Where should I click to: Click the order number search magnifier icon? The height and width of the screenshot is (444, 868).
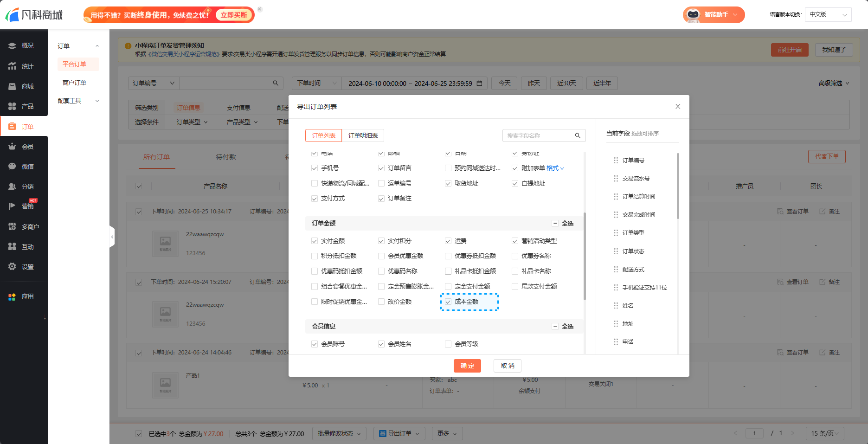click(x=276, y=83)
